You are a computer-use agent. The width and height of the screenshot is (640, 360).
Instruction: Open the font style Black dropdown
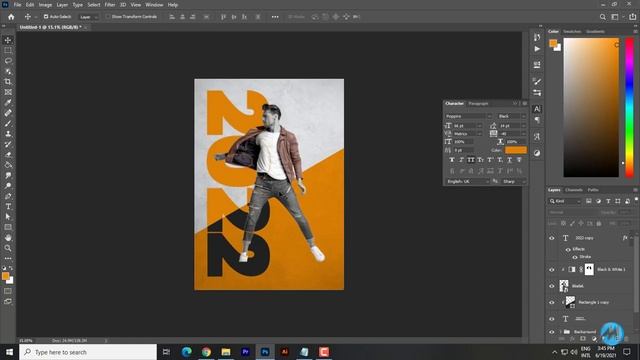(x=512, y=116)
